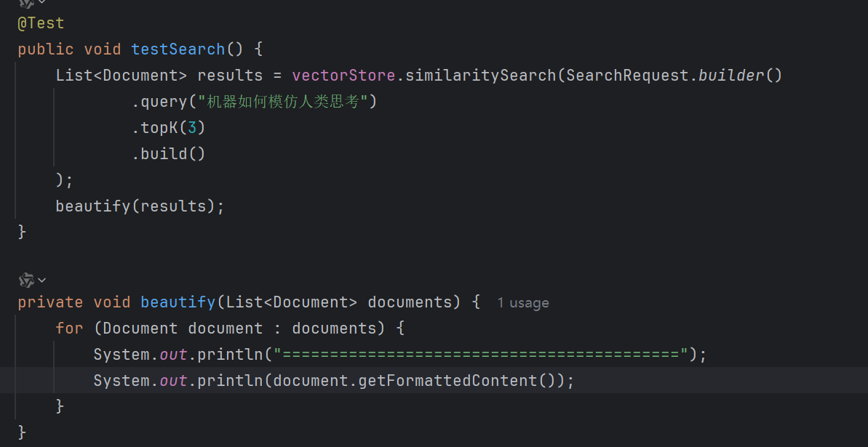Image resolution: width=868 pixels, height=447 pixels.
Task: Place cursor on testSearch method name
Action: [x=178, y=49]
